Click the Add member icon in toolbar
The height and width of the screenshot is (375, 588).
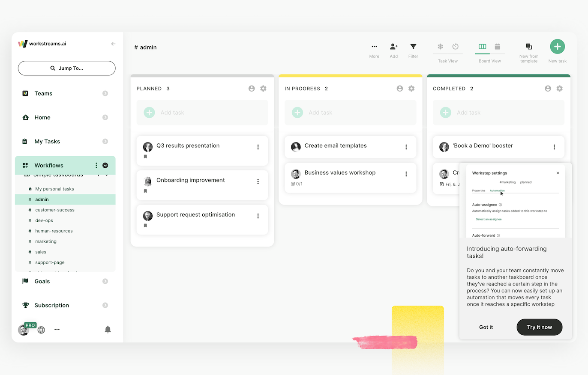point(393,47)
